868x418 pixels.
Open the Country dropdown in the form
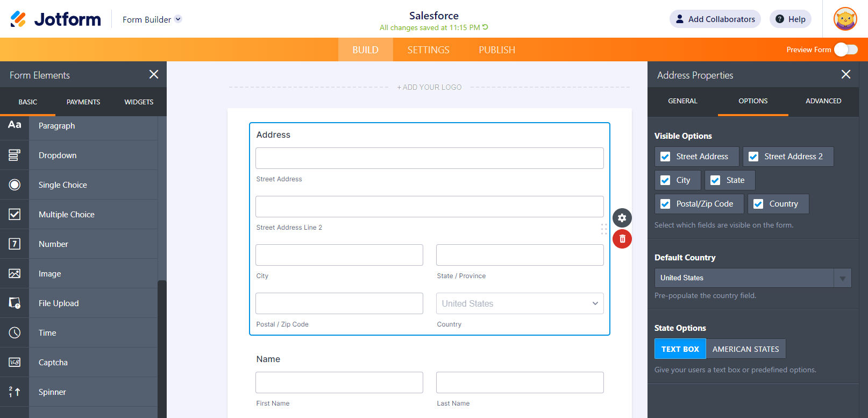point(520,303)
